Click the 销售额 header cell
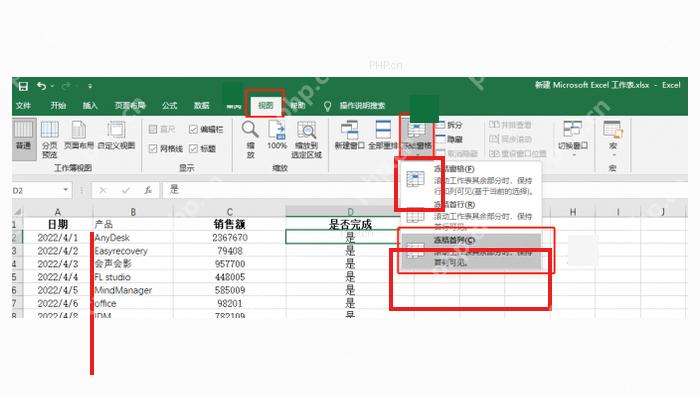Viewport: 700px width, 395px height. click(229, 224)
